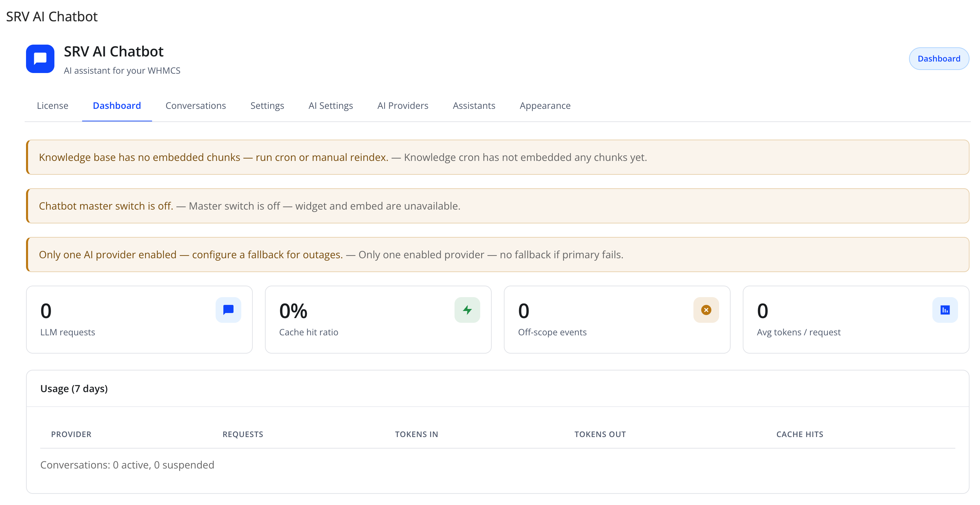980x505 pixels.
Task: Click the REQUESTS column header
Action: pos(243,434)
